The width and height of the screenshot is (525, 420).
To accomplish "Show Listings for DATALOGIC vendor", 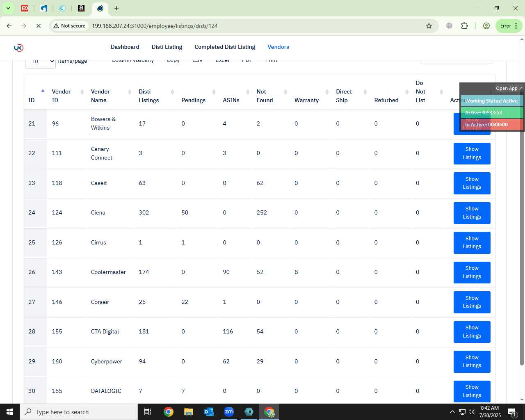I will click(472, 391).
